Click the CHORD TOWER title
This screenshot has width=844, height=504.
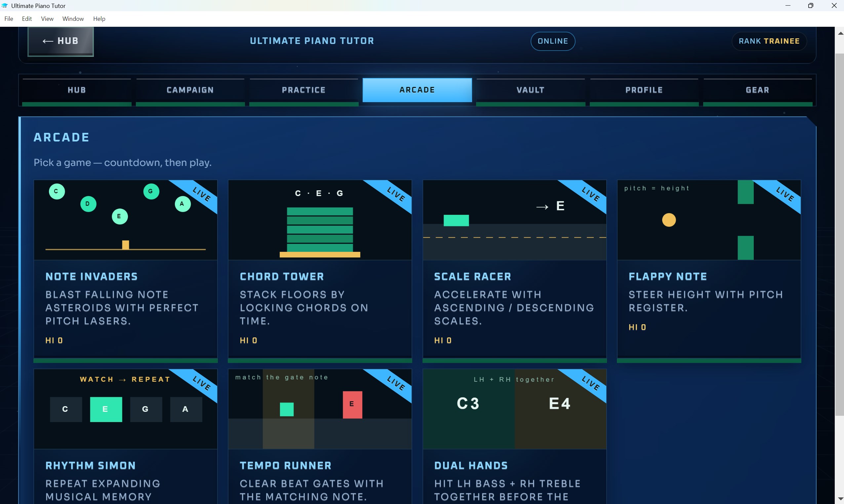[x=282, y=276]
